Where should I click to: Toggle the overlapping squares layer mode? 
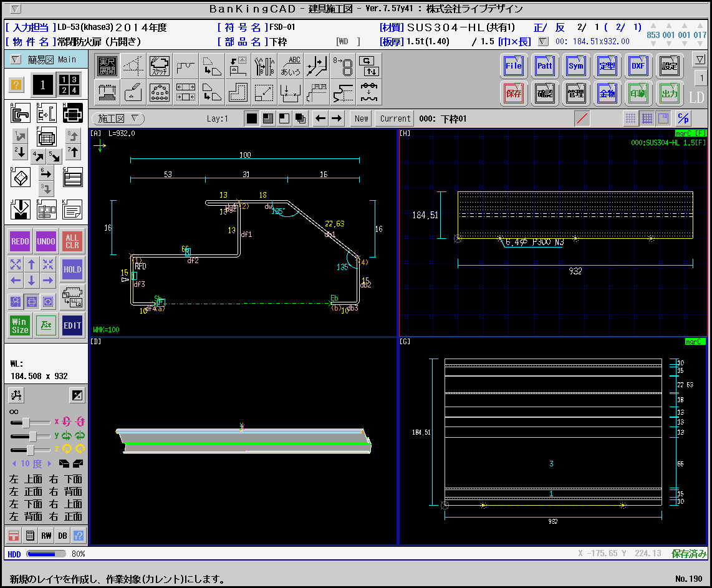(300, 118)
